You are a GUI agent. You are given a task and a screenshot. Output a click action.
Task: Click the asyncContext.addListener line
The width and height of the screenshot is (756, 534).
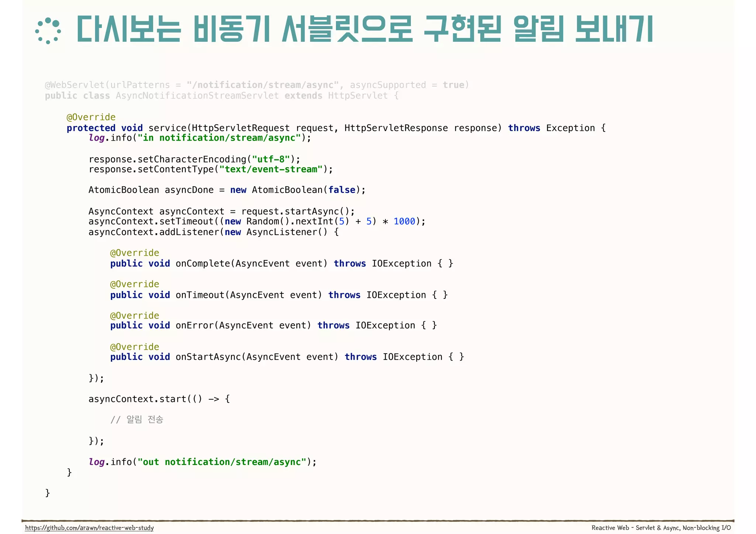(213, 232)
